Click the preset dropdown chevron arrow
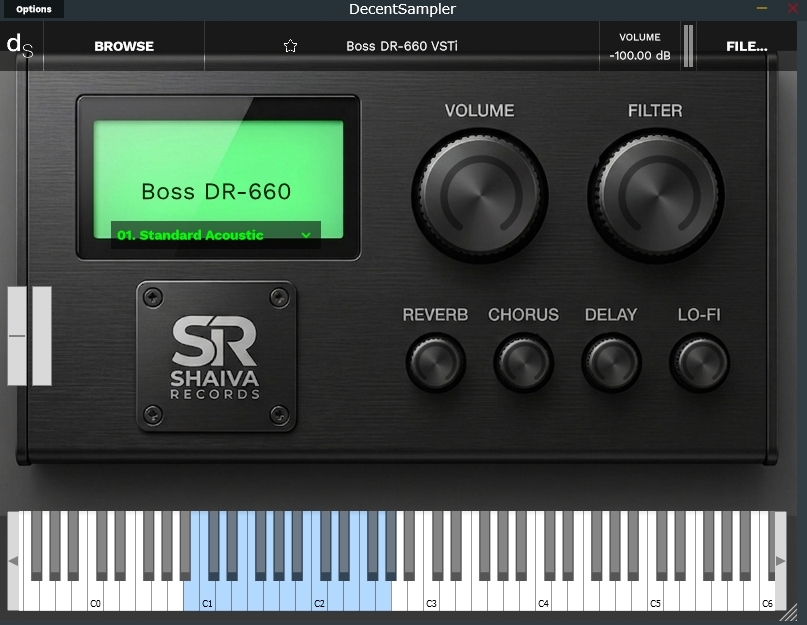 [x=306, y=235]
